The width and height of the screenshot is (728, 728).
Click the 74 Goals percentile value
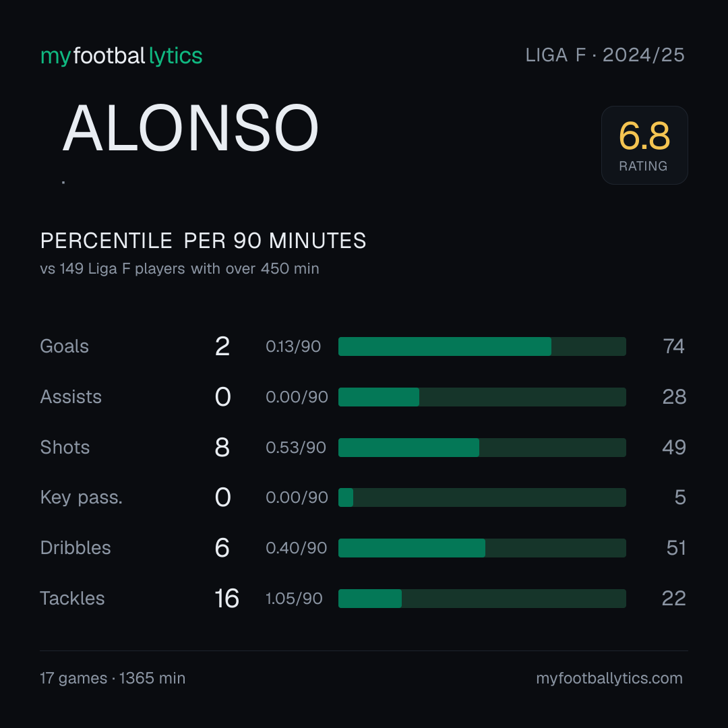673,346
